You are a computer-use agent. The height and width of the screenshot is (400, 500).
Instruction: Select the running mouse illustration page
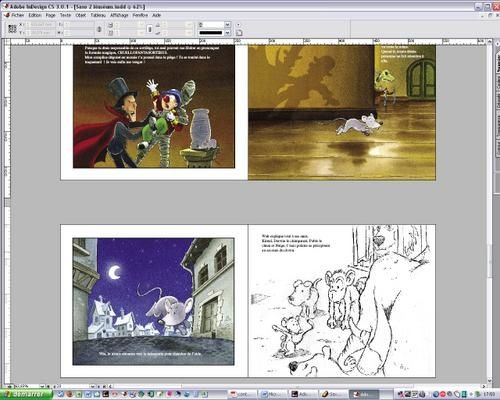(x=342, y=113)
